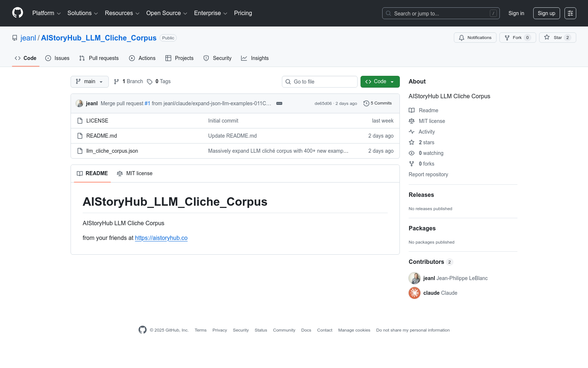View the 2 stars list
Screen dimensions: 588x368
[422, 142]
